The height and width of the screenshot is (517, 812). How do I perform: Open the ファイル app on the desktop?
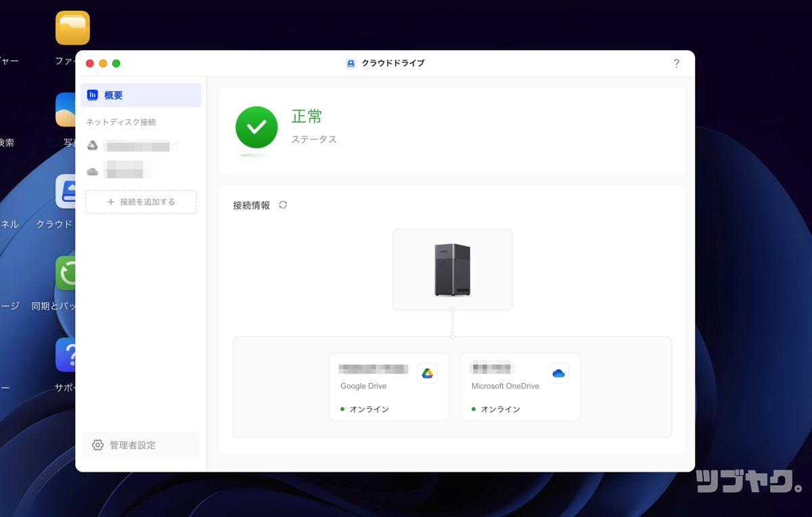(71, 28)
